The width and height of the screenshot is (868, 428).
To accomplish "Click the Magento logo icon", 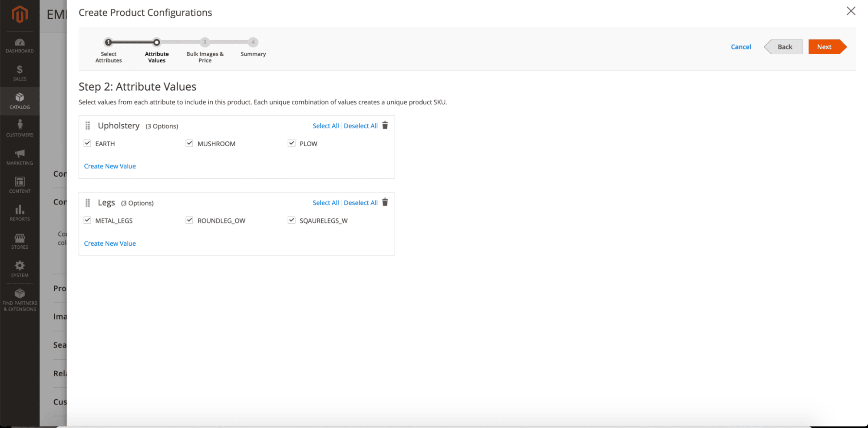I will (x=20, y=14).
